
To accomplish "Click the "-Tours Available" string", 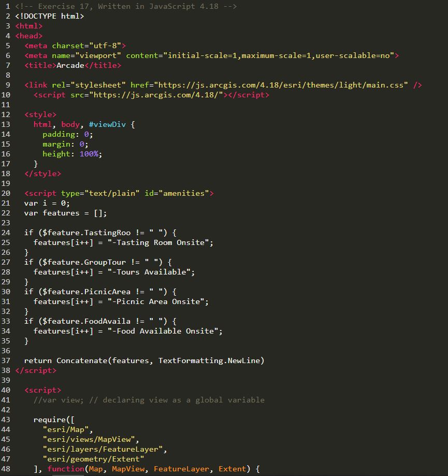I will [151, 272].
